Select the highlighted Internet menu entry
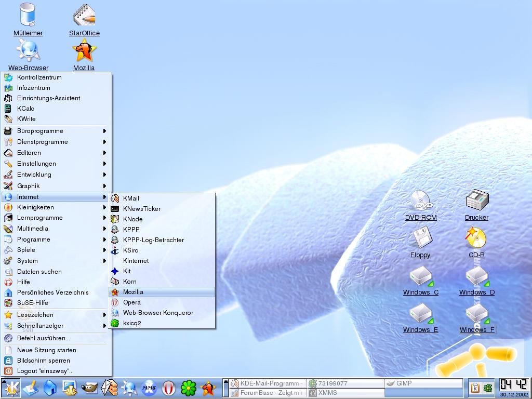 pos(56,197)
